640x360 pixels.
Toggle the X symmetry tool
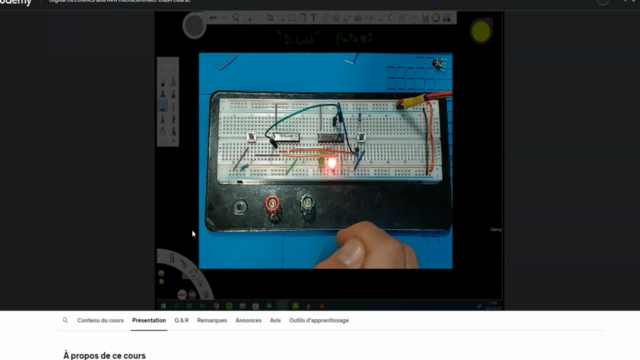[x=369, y=18]
